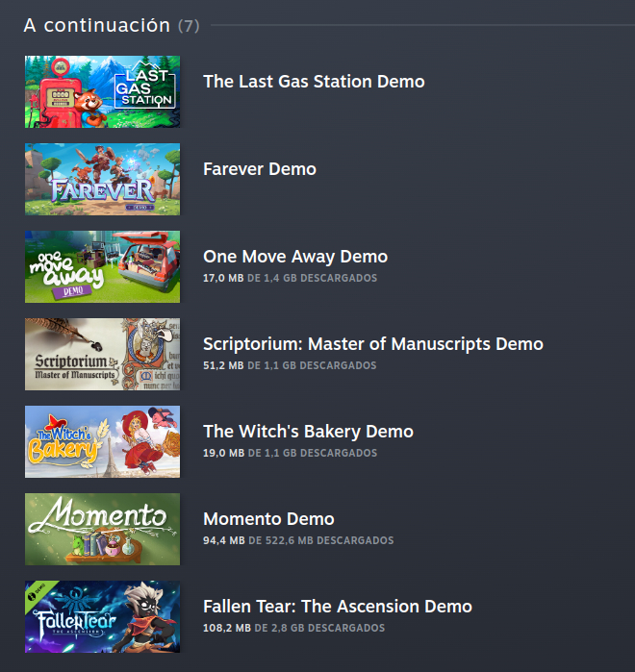635x672 pixels.
Task: Click 51,2 MB de 1,1 GB download status
Action: click(x=290, y=365)
